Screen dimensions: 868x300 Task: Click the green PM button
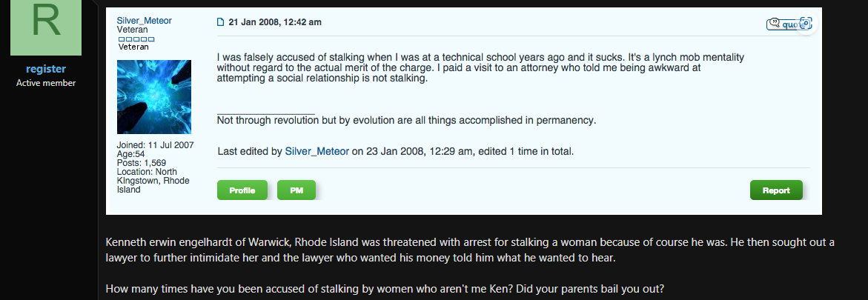(x=296, y=190)
